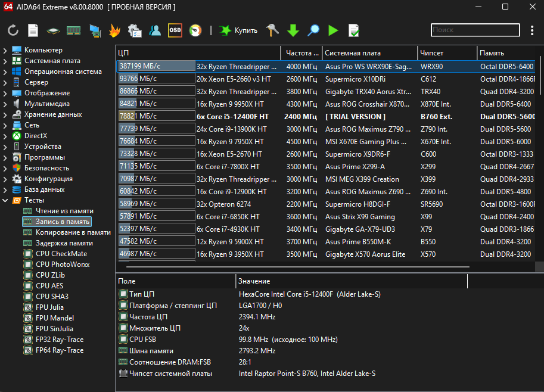
Task: Expand the Системная плата tree node
Action: (5, 61)
